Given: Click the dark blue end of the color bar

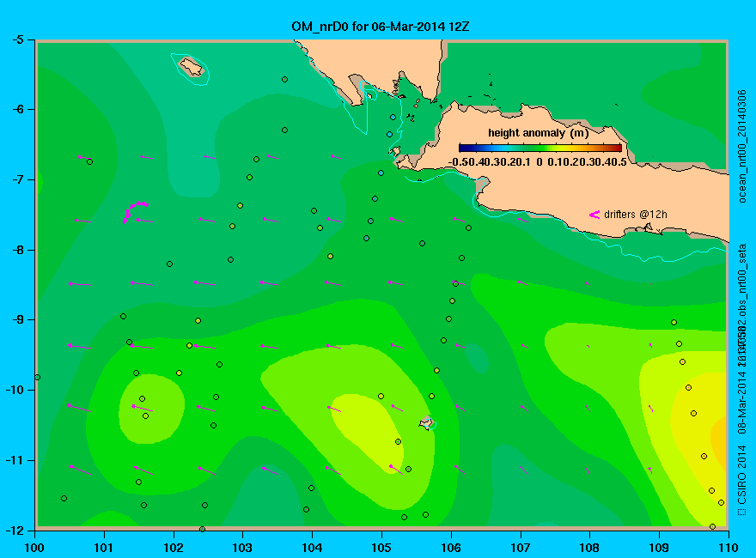Looking at the screenshot, I should coord(464,148).
